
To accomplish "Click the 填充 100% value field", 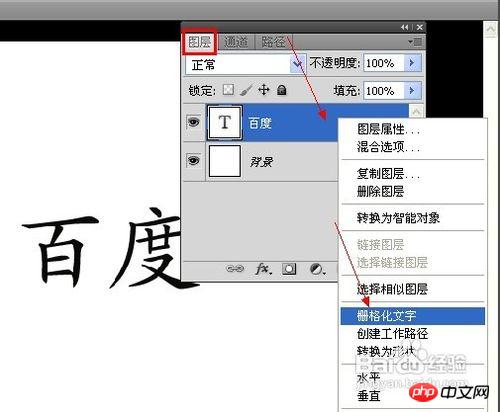I will click(384, 90).
